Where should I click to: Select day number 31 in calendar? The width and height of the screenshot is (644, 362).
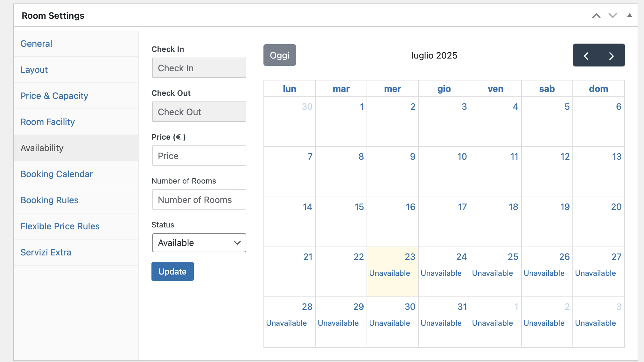pyautogui.click(x=462, y=307)
